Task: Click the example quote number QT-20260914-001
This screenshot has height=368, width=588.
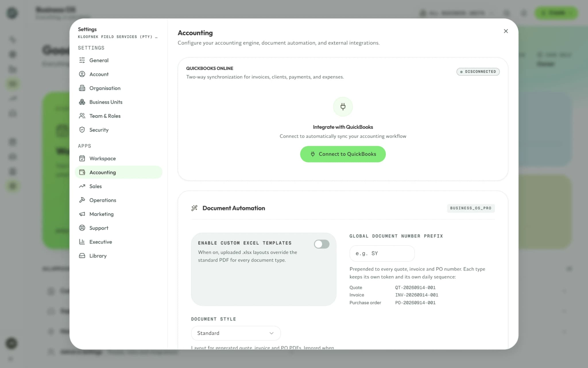Action: pos(415,287)
